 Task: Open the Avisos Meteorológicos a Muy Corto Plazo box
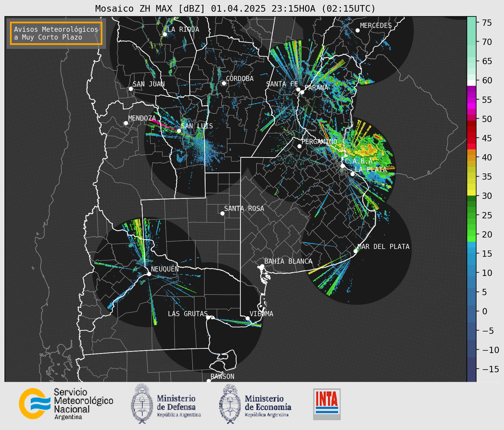click(x=56, y=33)
